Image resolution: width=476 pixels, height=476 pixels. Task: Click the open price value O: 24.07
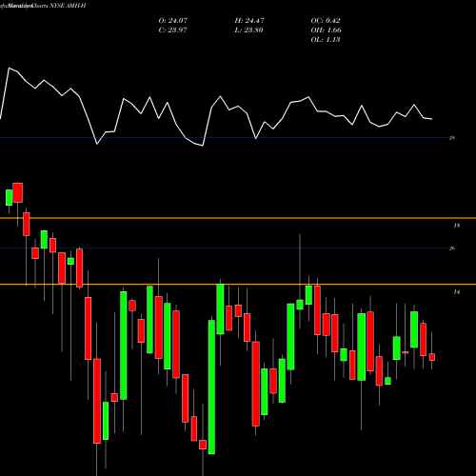pyautogui.click(x=173, y=21)
